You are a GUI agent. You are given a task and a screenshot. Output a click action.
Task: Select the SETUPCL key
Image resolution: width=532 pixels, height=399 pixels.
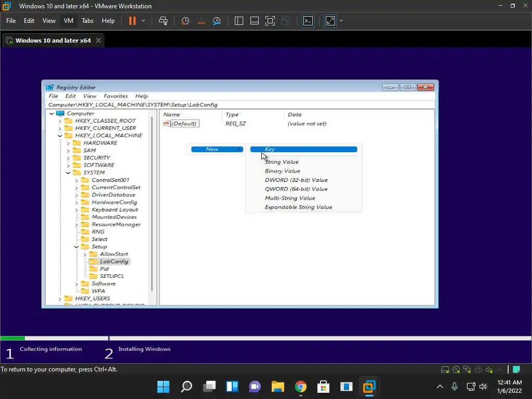tap(112, 276)
